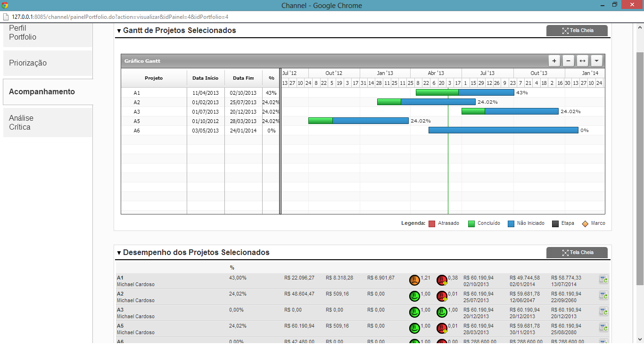Click the A5 Gantt bar's blue portion
The image size is (644, 362).
[371, 121]
